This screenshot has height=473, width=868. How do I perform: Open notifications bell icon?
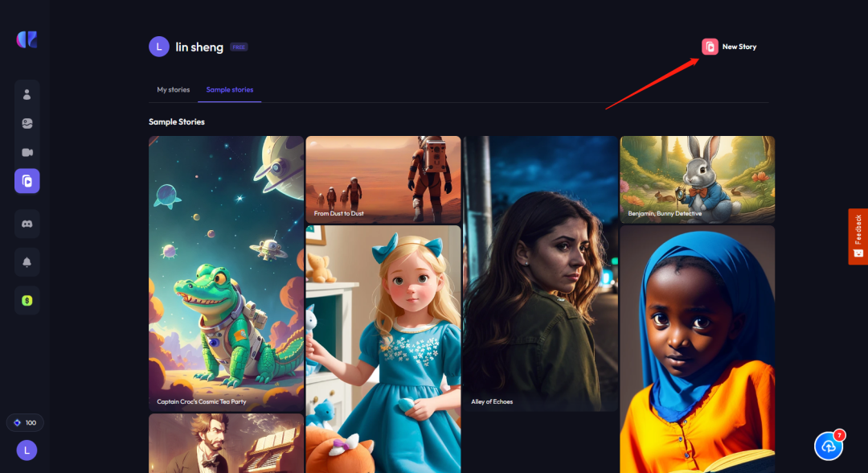(27, 262)
